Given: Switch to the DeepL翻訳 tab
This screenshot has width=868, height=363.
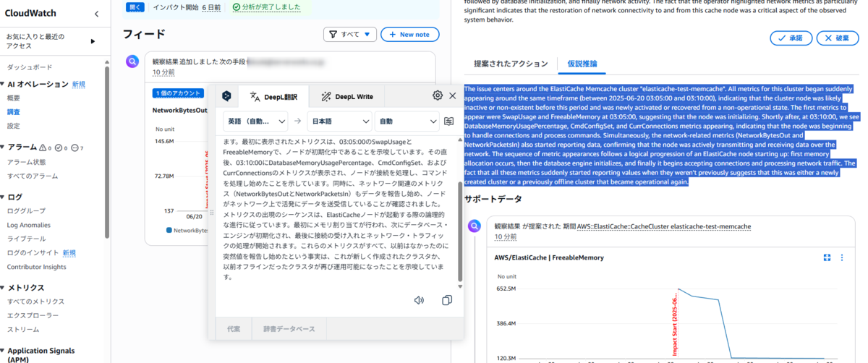Looking at the screenshot, I should tap(273, 96).
